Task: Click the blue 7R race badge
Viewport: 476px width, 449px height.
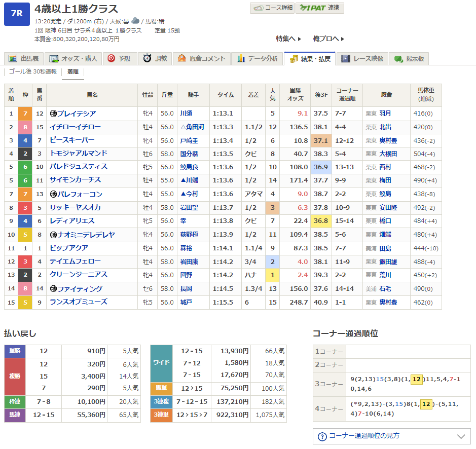Action: pos(17,14)
